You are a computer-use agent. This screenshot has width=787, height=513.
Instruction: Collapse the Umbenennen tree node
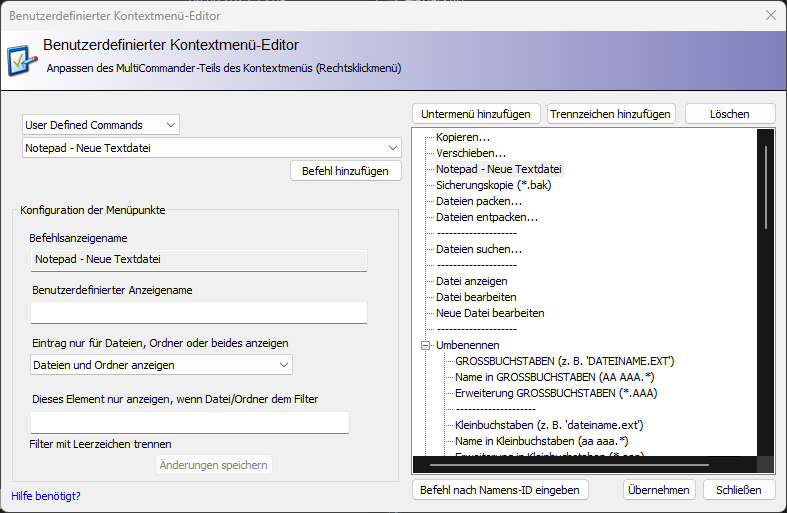(x=425, y=345)
